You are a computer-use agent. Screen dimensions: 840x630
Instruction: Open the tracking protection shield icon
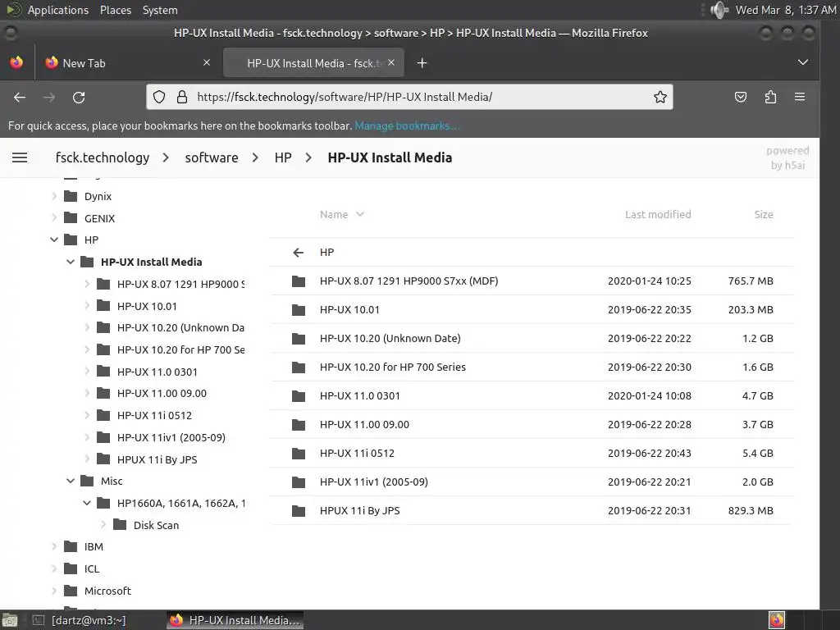159,97
